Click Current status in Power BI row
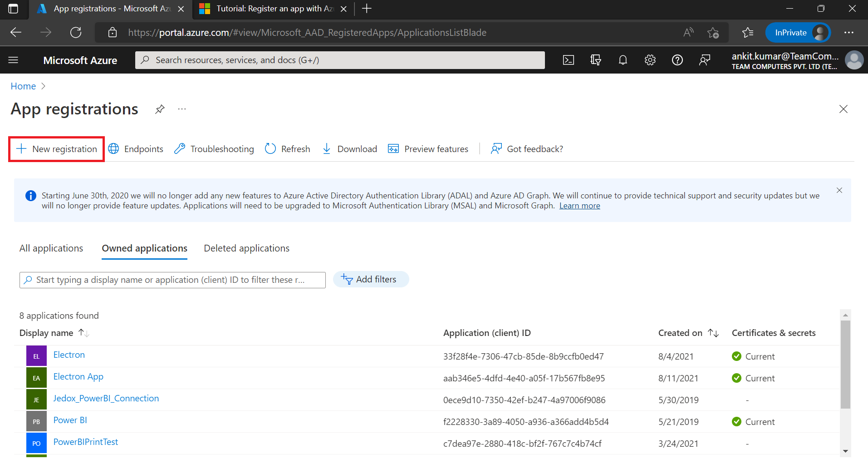 pyautogui.click(x=753, y=422)
